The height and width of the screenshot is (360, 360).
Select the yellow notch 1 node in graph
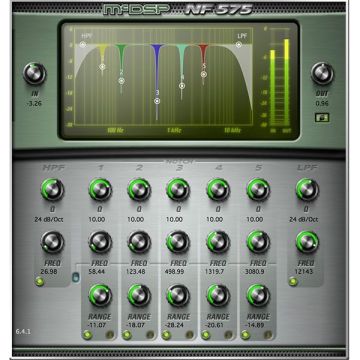point(102,67)
